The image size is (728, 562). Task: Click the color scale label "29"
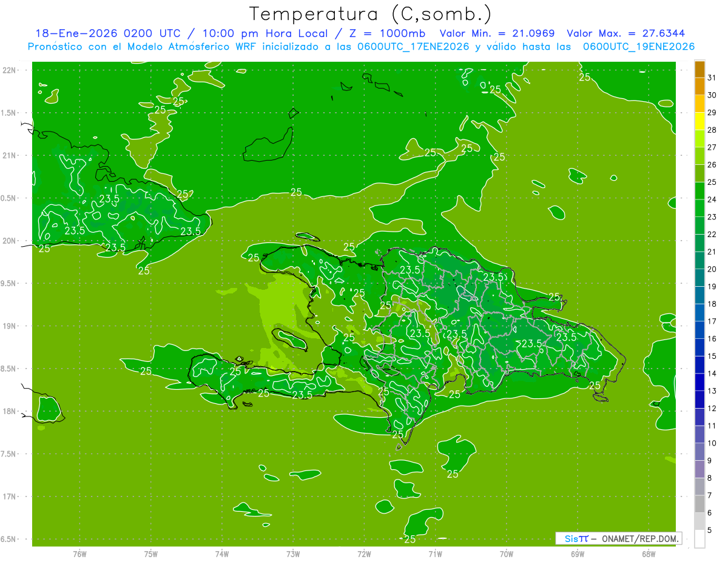click(x=712, y=112)
